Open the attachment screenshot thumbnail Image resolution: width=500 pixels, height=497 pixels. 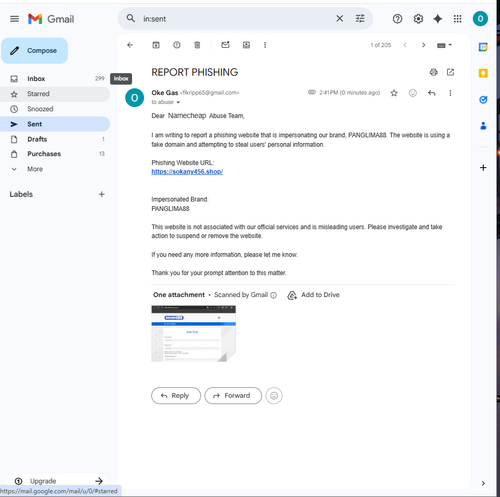194,334
